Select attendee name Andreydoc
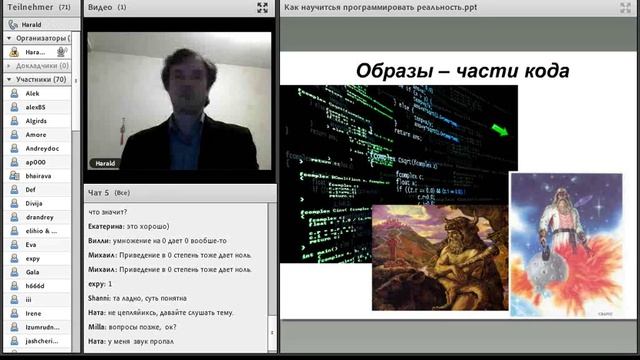This screenshot has height=360, width=640. tap(42, 149)
